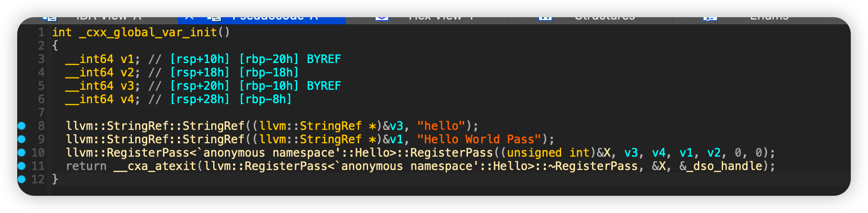Screen dimensions: 868x213
Task: Toggle the breakpoint dot on line 9
Action: pyautogui.click(x=22, y=139)
